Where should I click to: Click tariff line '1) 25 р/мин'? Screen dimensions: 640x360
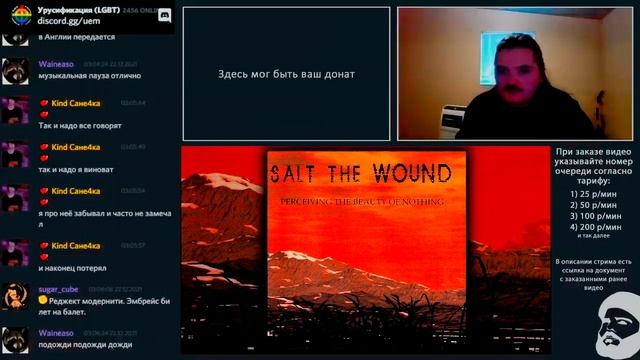pos(593,194)
